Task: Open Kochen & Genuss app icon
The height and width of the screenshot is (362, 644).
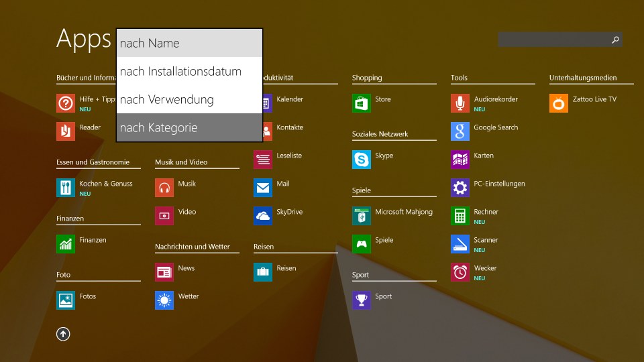Action: (66, 188)
